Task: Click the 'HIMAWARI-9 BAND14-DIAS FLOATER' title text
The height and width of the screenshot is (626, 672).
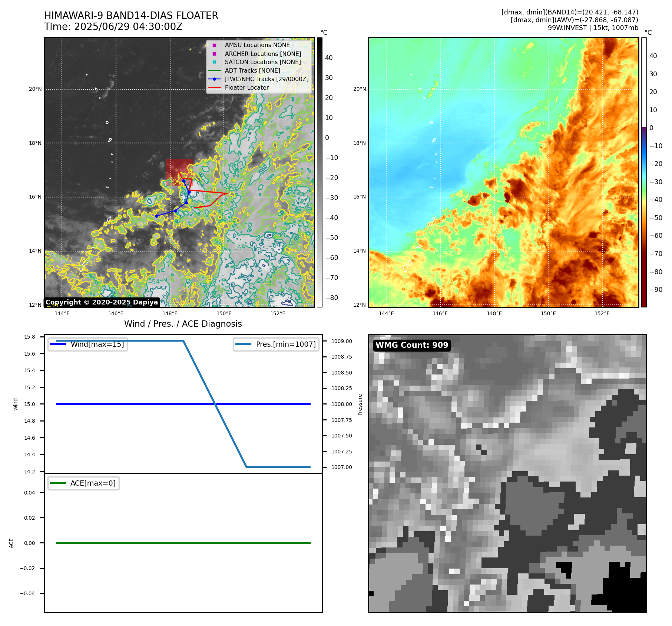Action: tap(131, 16)
